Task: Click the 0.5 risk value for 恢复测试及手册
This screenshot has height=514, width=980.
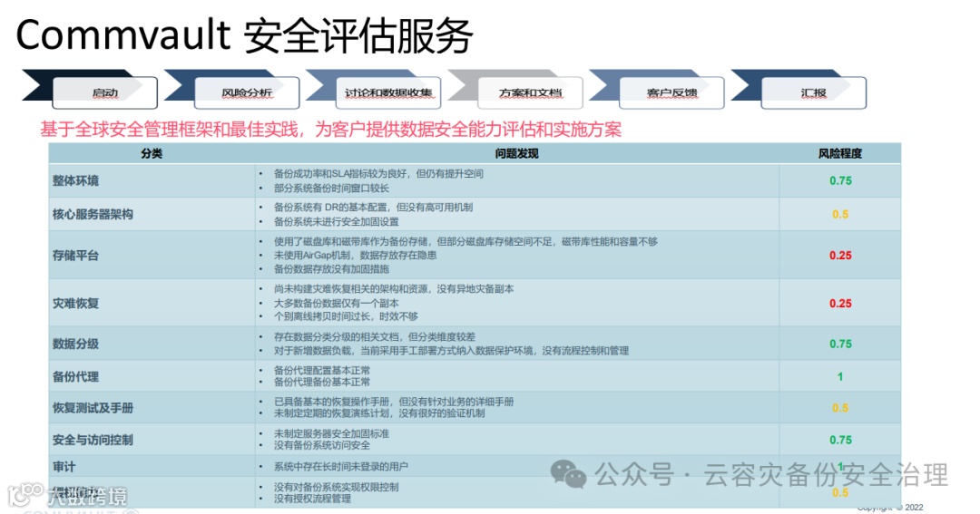Action: coord(840,408)
